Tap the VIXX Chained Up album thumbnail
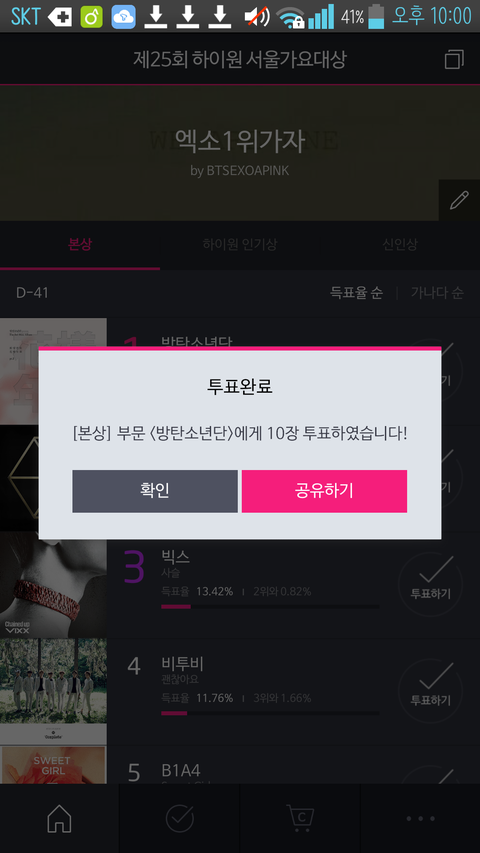The image size is (480, 853). coord(53,585)
